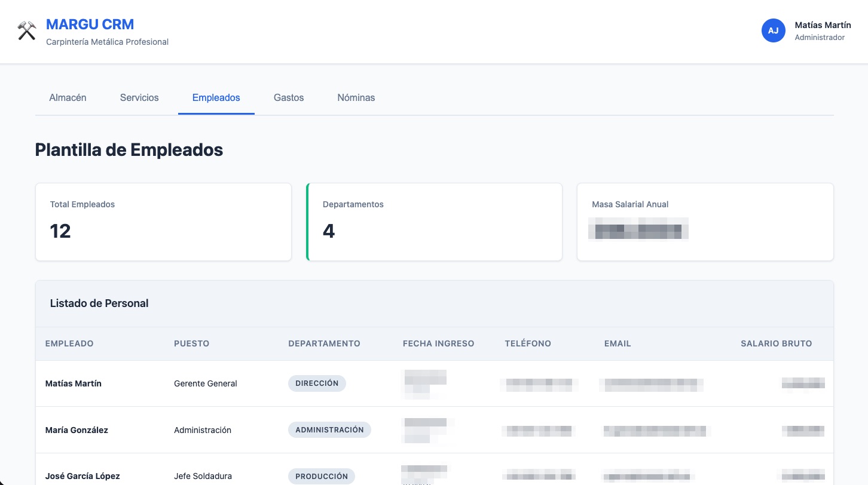Open the Servicios tab
This screenshot has width=868, height=485.
139,97
